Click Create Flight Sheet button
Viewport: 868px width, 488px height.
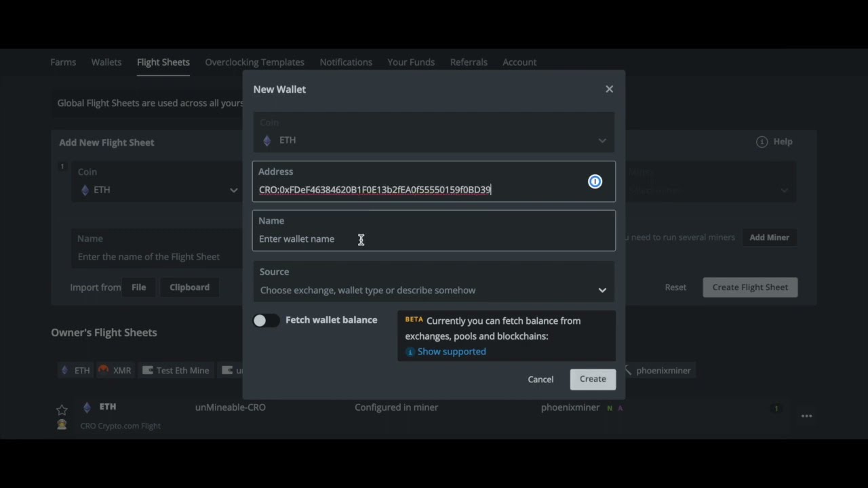tap(750, 287)
